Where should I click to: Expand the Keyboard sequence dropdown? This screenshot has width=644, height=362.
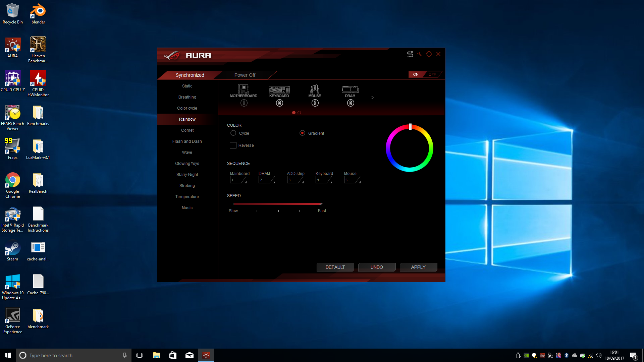(x=333, y=182)
